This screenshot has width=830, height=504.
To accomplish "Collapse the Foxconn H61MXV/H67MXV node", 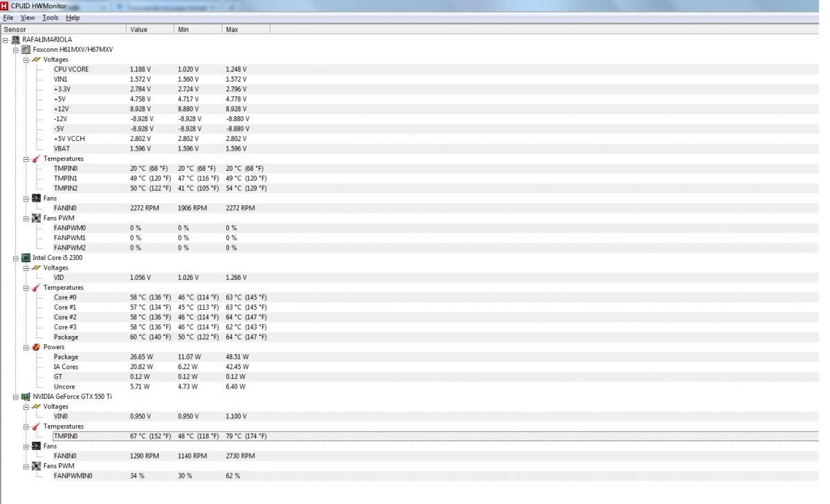I will click(15, 50).
